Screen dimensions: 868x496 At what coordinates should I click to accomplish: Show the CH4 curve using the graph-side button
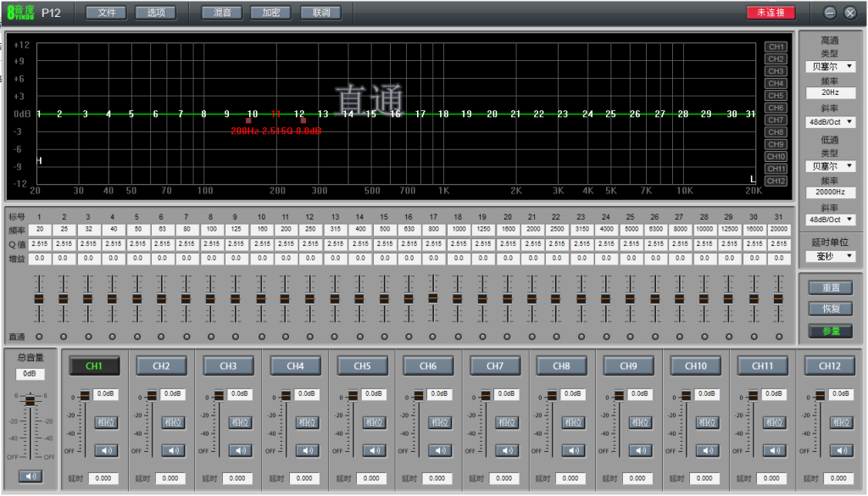pos(776,84)
